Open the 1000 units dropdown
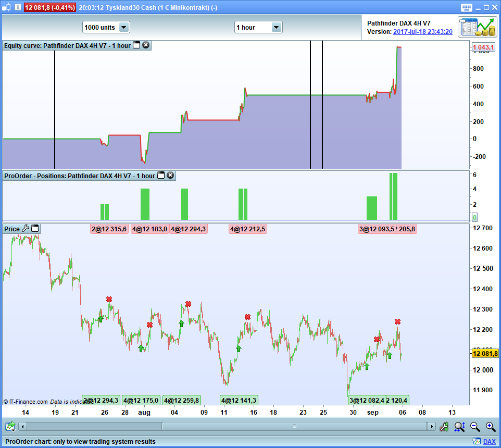This screenshot has width=501, height=448. [106, 28]
